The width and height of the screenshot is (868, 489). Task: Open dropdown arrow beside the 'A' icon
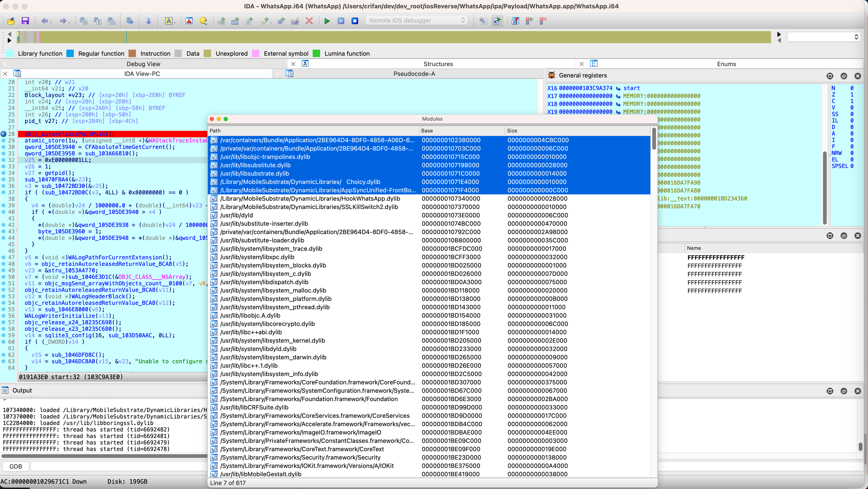(175, 22)
